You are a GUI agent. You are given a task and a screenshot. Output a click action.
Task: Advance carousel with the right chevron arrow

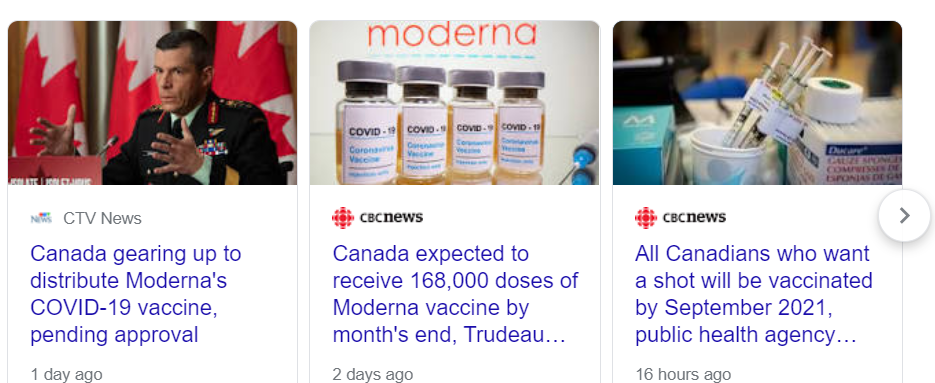coord(904,215)
